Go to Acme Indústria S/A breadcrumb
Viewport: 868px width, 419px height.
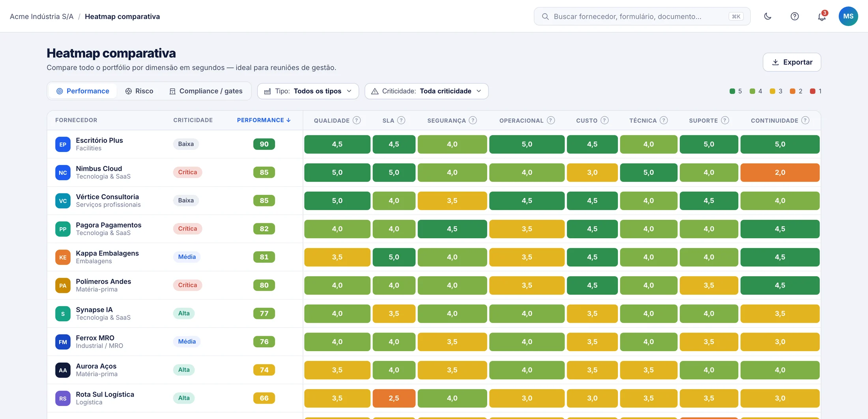41,16
